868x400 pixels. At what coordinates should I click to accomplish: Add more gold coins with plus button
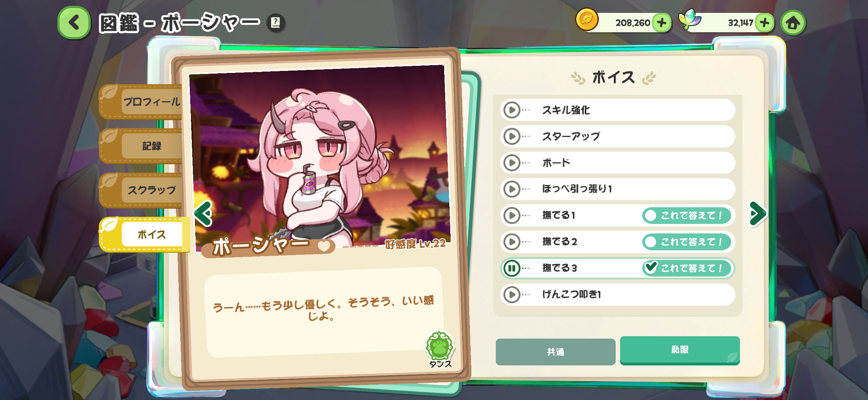pyautogui.click(x=662, y=23)
